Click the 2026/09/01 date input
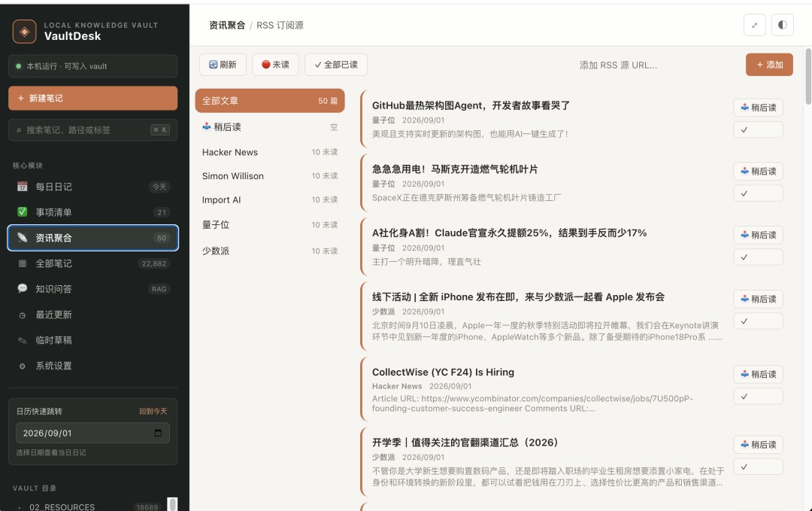The width and height of the screenshot is (812, 511). click(92, 433)
